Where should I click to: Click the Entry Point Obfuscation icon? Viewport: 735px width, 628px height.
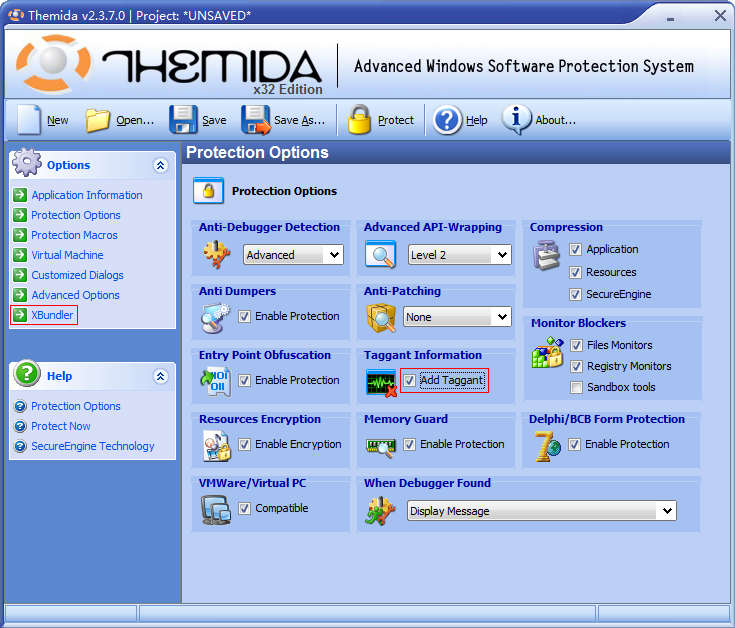coord(215,381)
